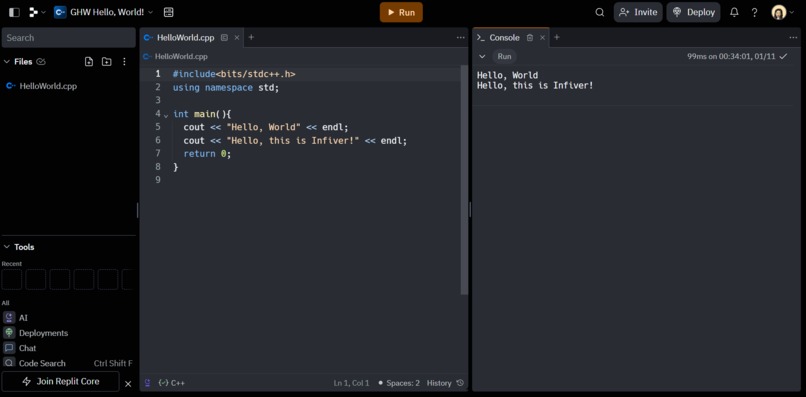This screenshot has height=397, width=806.
Task: Open the GHW Hello, World! project dropdown
Action: pyautogui.click(x=104, y=12)
